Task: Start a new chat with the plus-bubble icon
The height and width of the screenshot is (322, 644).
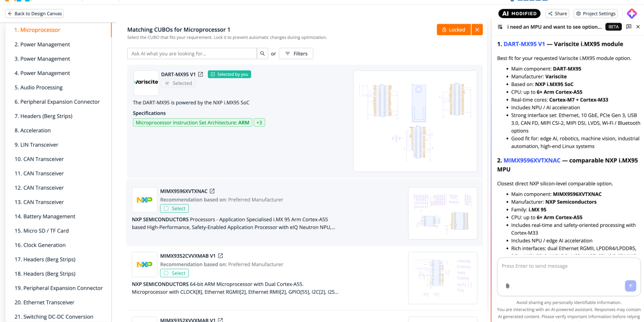Action: 629,27
